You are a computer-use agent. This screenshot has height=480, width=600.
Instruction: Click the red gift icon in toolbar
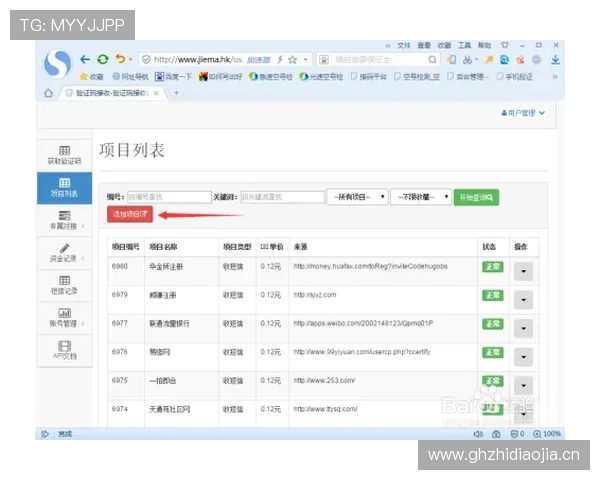[520, 60]
